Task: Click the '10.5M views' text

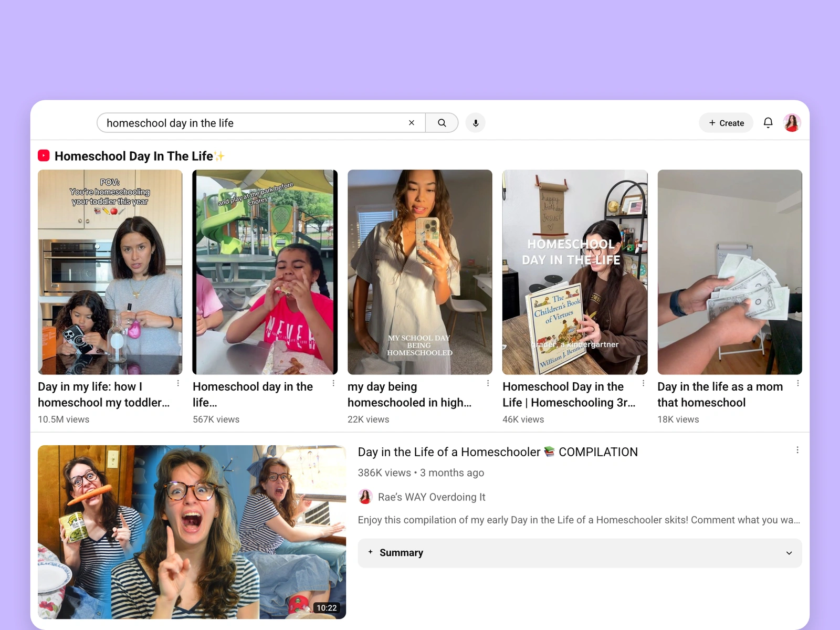Action: [x=64, y=419]
